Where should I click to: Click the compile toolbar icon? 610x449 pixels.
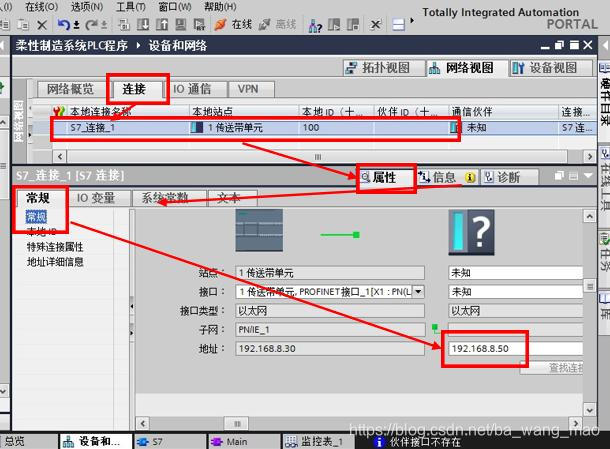pyautogui.click(x=124, y=25)
